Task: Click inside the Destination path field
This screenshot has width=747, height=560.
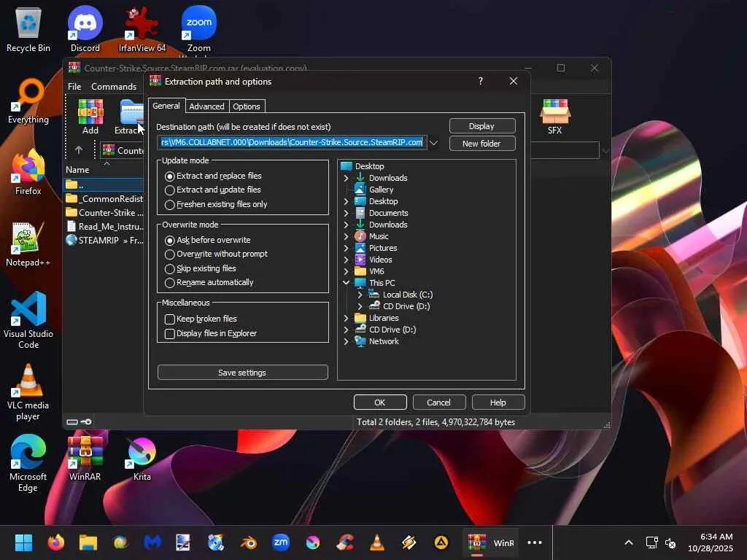Action: [x=292, y=142]
